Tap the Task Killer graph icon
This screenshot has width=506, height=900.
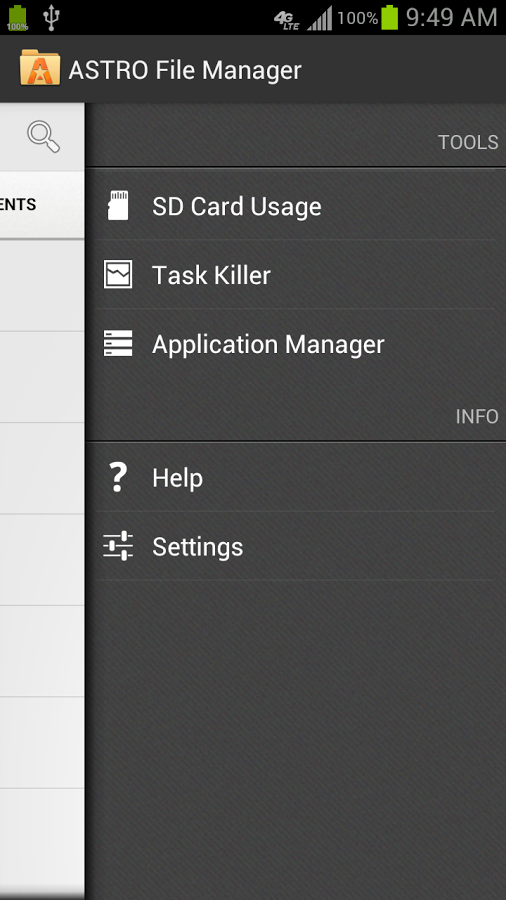coord(118,274)
